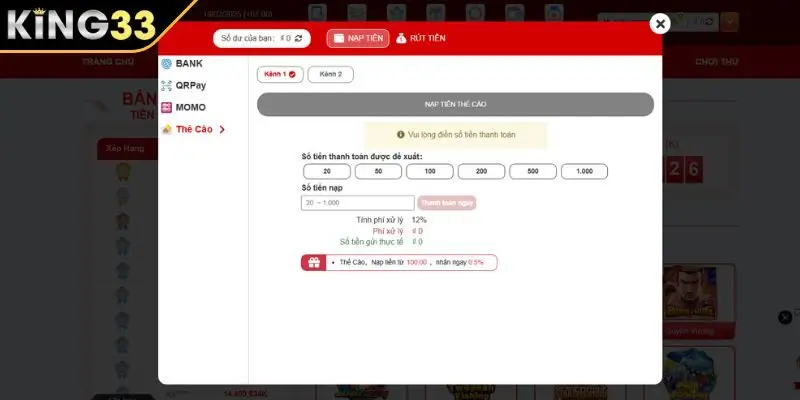Open the NẠP TIỀN deposit tab
Screen dimensions: 800x400
coord(357,38)
